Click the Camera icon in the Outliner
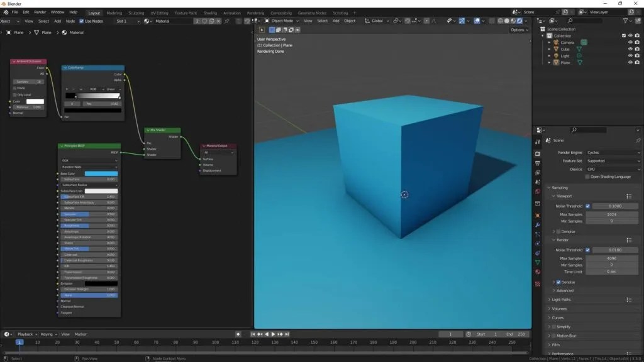644x362 pixels. pos(556,42)
